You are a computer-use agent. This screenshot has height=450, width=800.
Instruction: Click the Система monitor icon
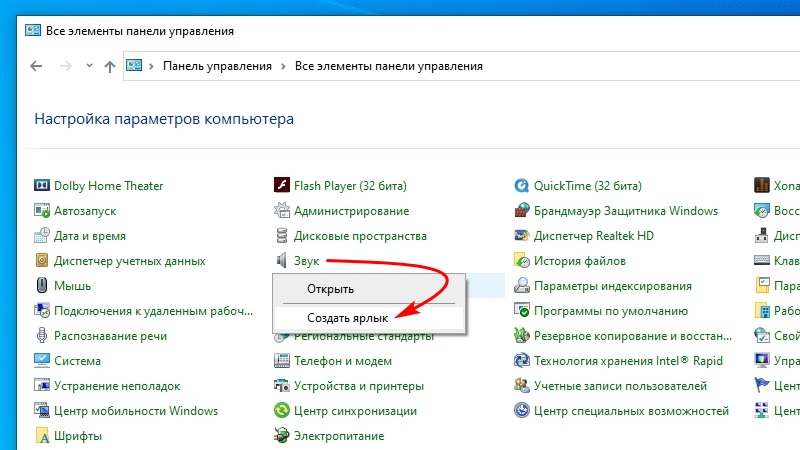click(x=42, y=360)
